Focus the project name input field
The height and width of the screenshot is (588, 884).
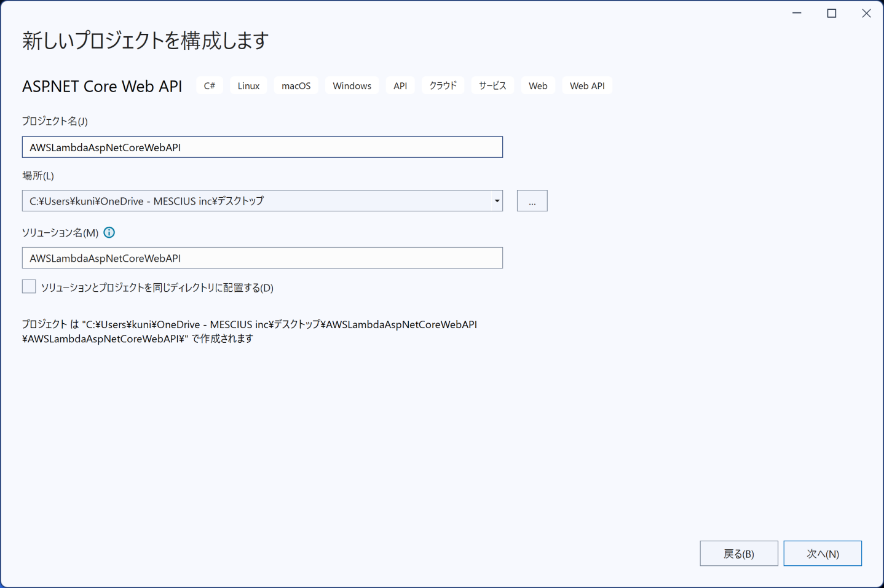click(x=262, y=147)
